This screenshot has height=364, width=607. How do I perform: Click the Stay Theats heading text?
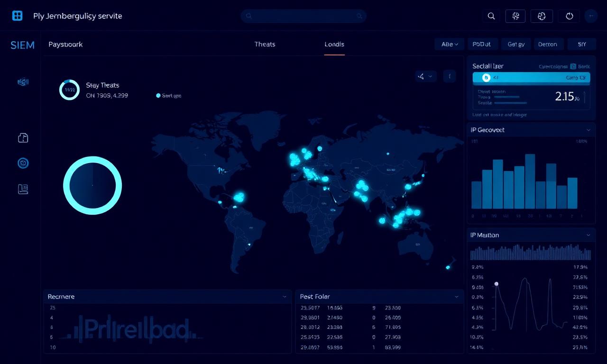(x=102, y=85)
